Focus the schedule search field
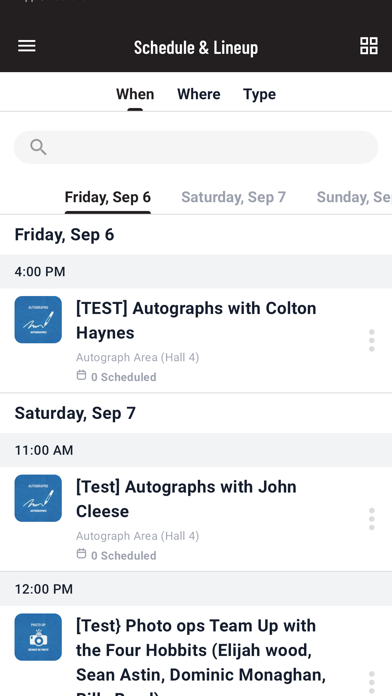Image resolution: width=392 pixels, height=696 pixels. (196, 147)
